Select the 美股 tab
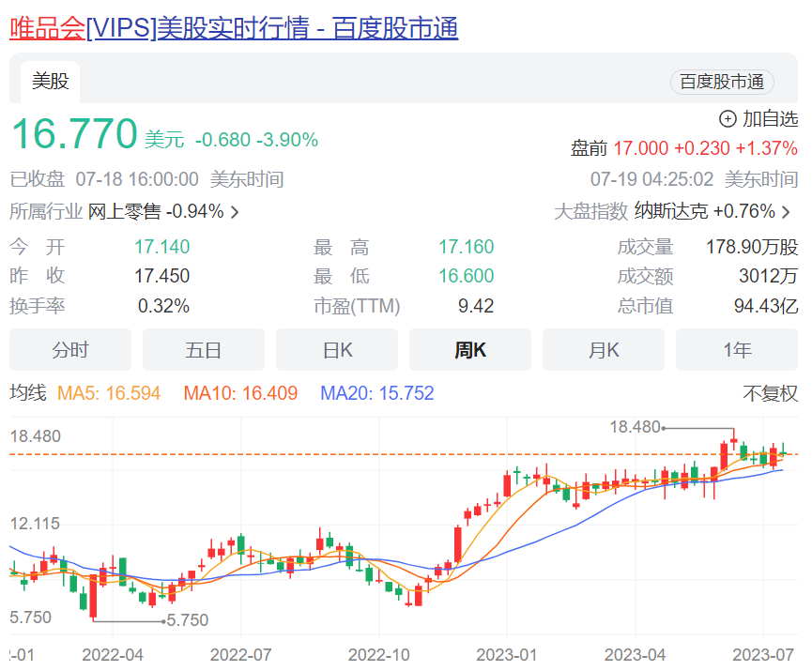Screen dimensions: 812x671 pyautogui.click(x=51, y=82)
